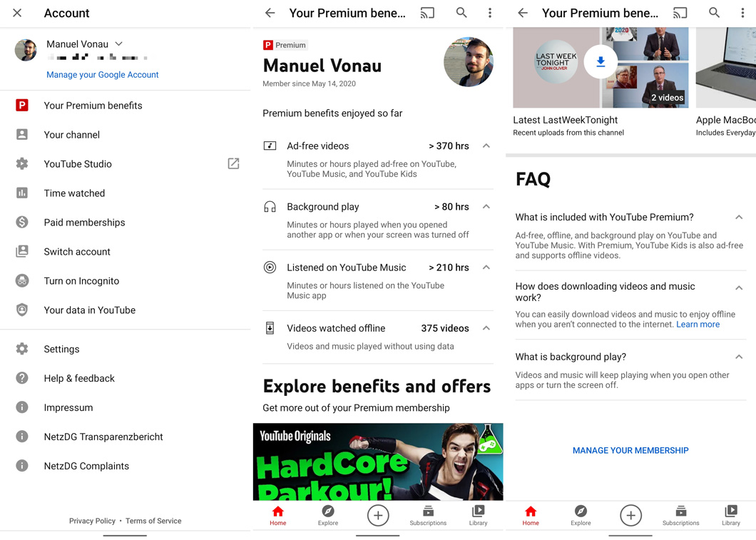This screenshot has height=540, width=756.
Task: Tap the Premium badge above the name
Action: click(x=285, y=45)
